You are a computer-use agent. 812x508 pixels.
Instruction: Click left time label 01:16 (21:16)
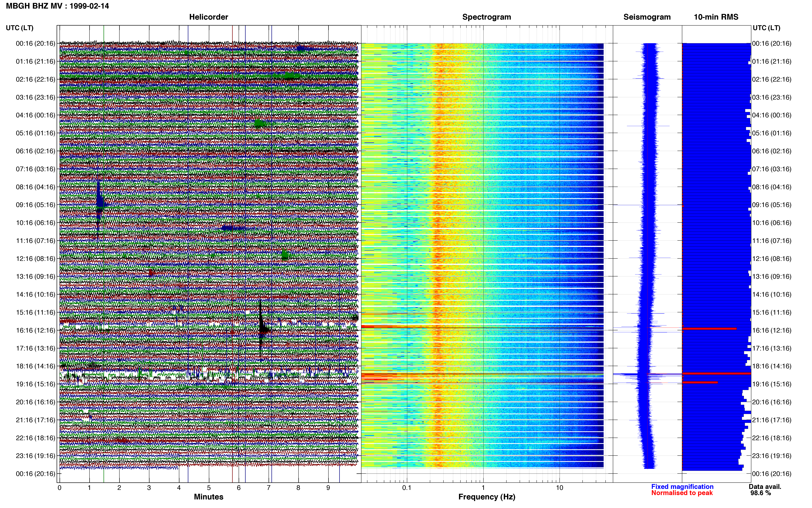[36, 61]
